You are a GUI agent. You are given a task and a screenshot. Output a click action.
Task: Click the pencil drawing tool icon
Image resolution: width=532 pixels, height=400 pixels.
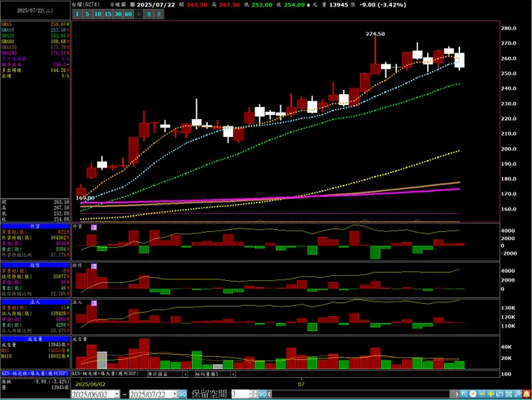pyautogui.click(x=518, y=394)
